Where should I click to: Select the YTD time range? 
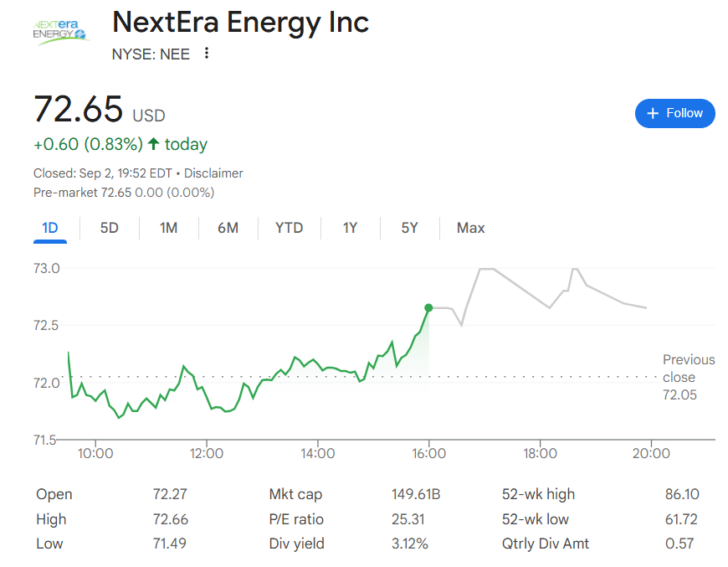[289, 228]
